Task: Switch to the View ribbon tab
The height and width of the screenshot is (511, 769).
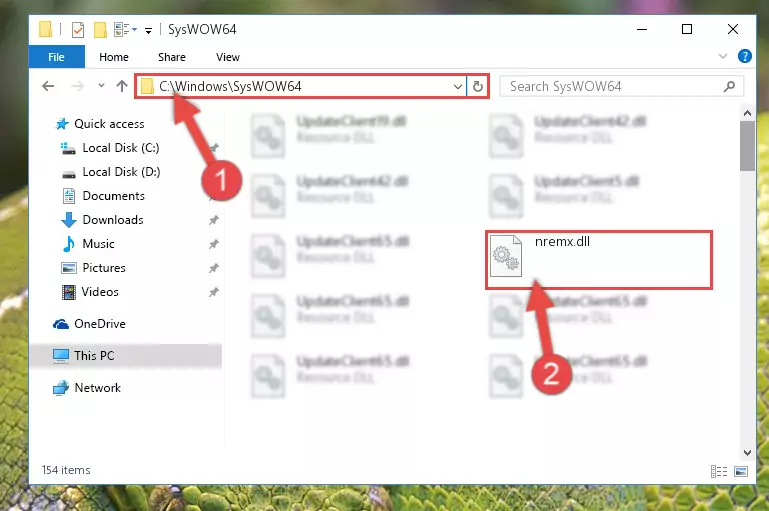Action: point(228,57)
